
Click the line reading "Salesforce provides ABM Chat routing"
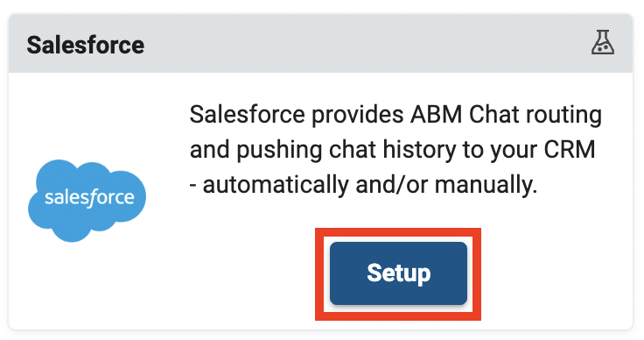click(395, 115)
